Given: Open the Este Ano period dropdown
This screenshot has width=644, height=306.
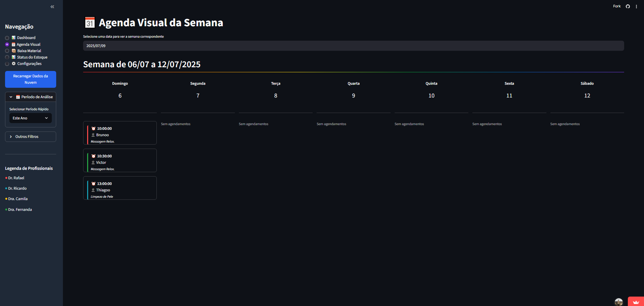Looking at the screenshot, I should 30,118.
